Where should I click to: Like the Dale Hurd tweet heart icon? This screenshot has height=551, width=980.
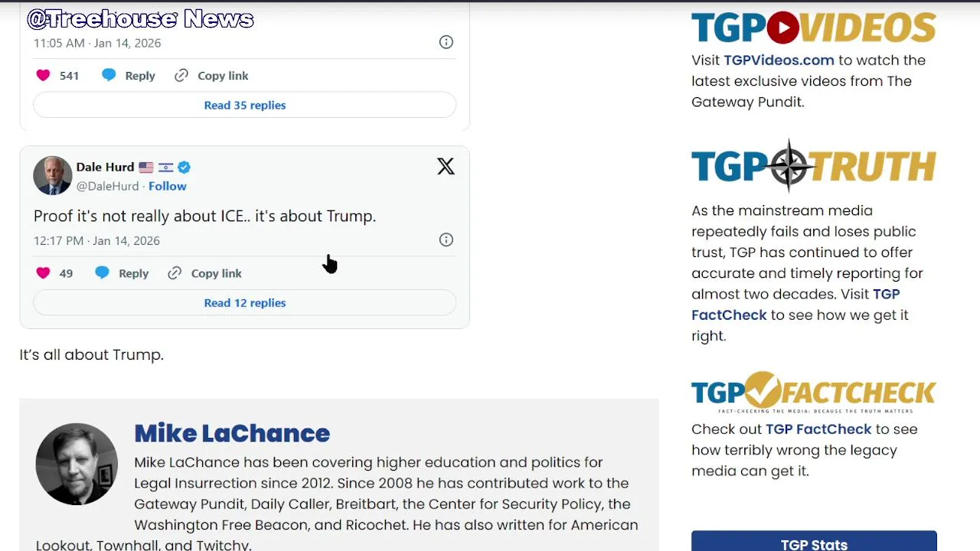point(43,273)
